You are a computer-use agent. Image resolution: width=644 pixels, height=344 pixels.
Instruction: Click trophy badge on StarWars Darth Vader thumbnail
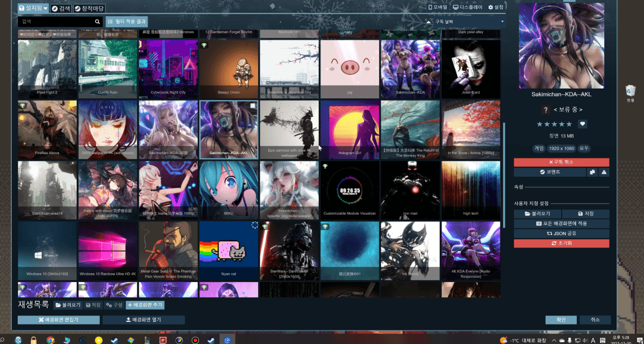click(265, 227)
